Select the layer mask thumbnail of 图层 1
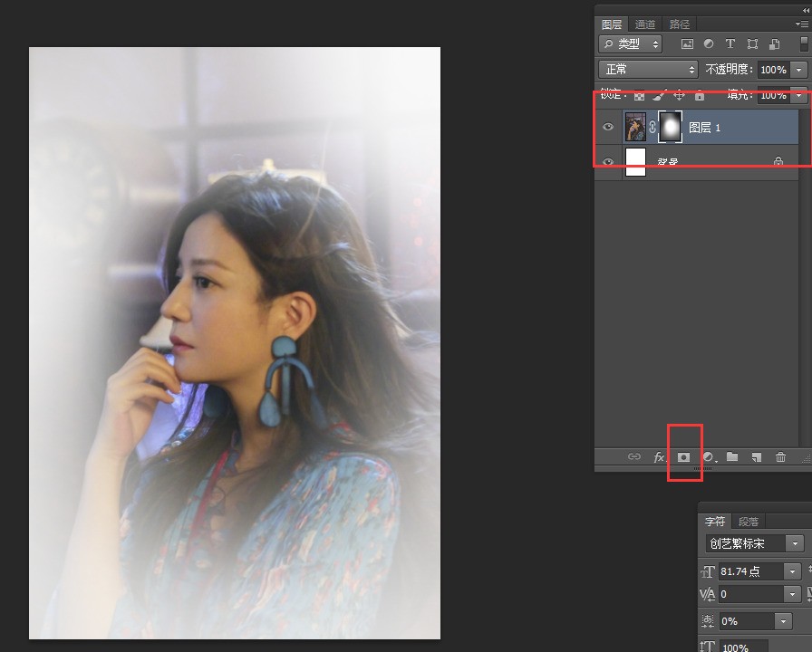Screen dimensions: 812x652 (x=670, y=128)
